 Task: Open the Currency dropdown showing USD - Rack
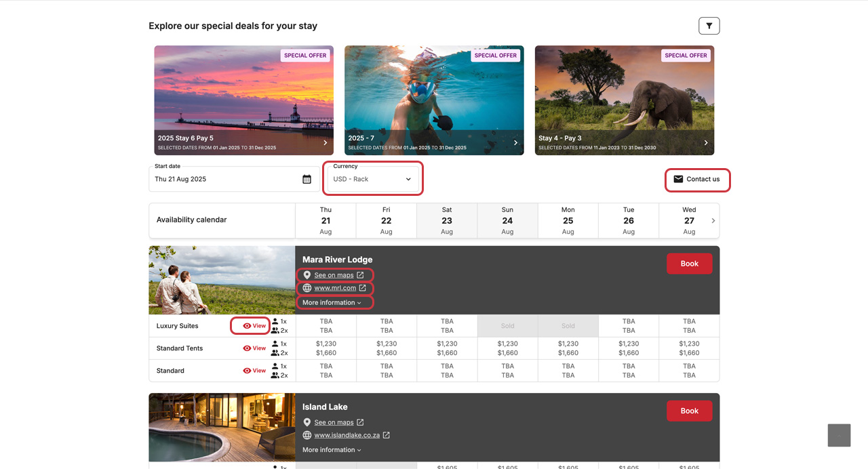click(x=373, y=179)
